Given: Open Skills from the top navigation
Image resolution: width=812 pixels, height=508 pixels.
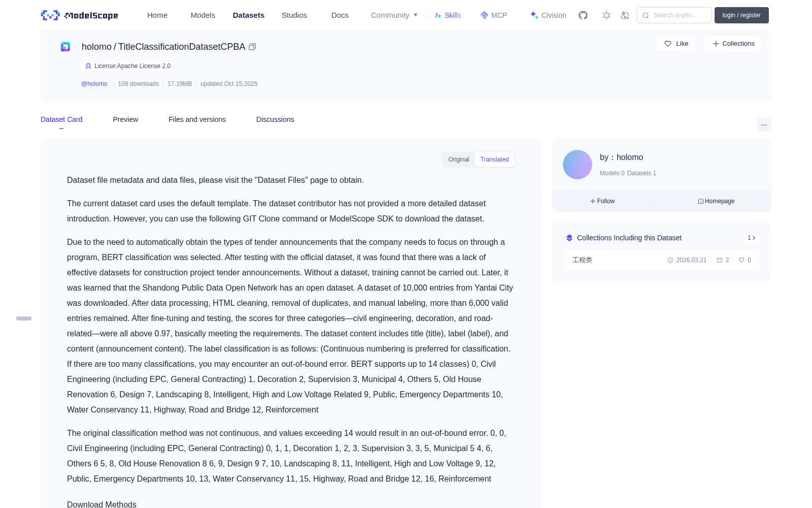Looking at the screenshot, I should (x=448, y=15).
